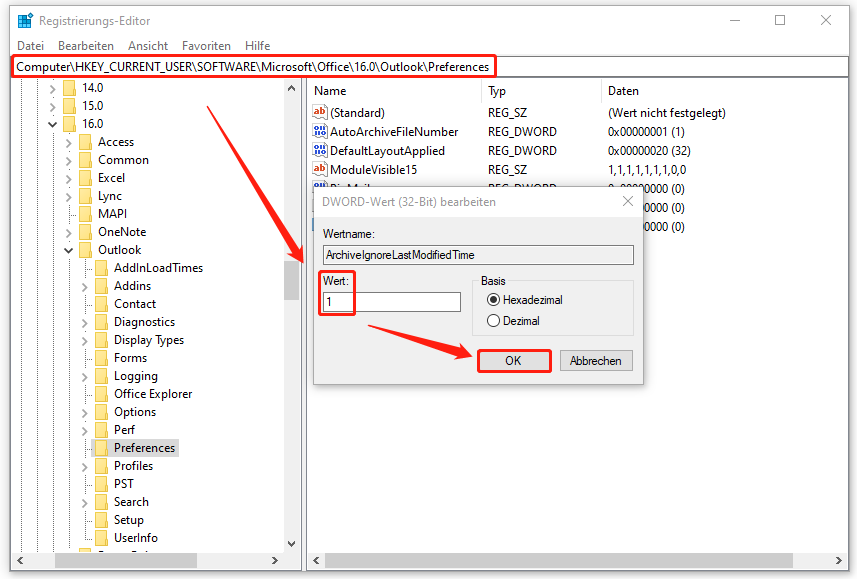The height and width of the screenshot is (579, 857).
Task: Click the Wertname text field
Action: (x=478, y=255)
